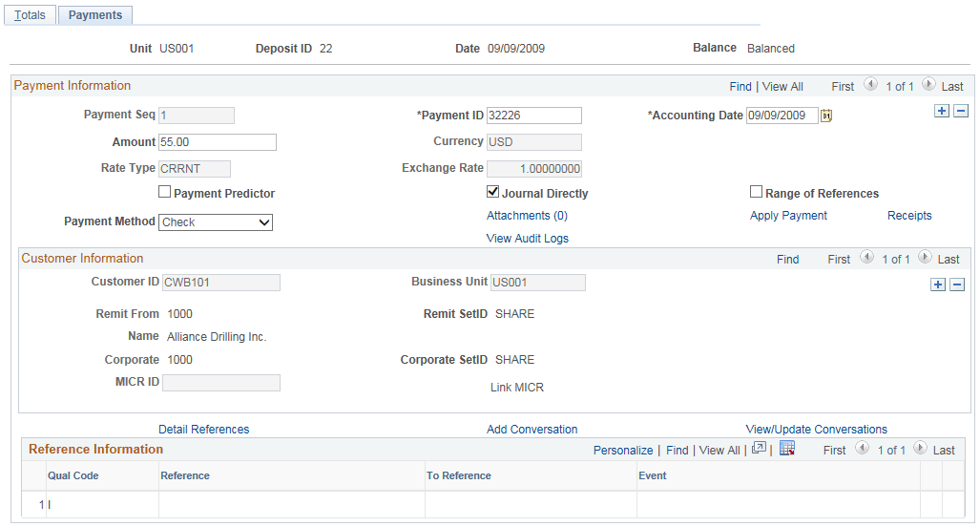Sort by Event column header
Screen dimensions: 980x527
(x=653, y=475)
